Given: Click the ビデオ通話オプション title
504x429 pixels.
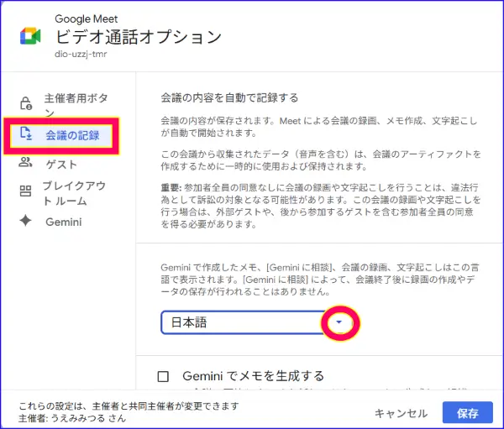Looking at the screenshot, I should (139, 36).
